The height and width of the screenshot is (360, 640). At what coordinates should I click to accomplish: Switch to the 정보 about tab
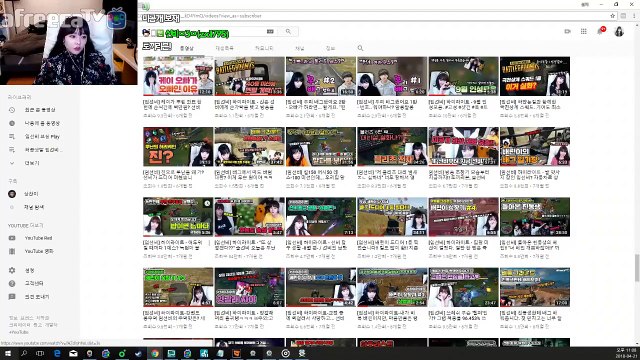[330, 48]
